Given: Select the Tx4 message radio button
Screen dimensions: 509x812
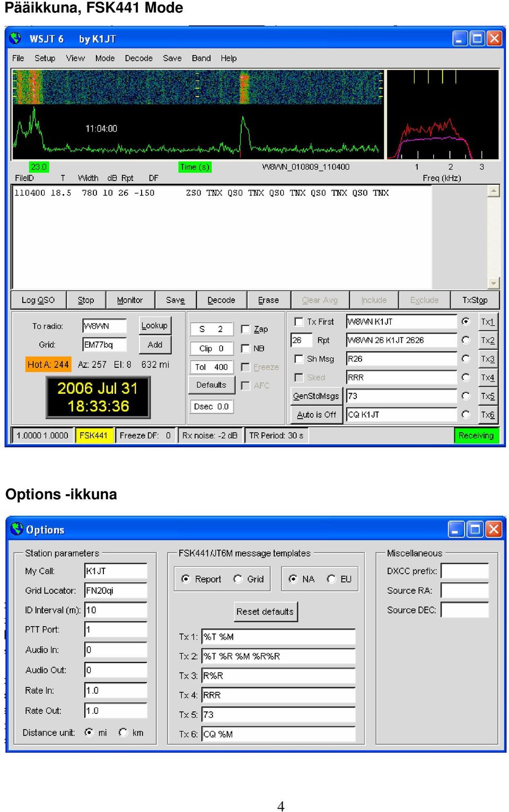Looking at the screenshot, I should click(x=466, y=377).
